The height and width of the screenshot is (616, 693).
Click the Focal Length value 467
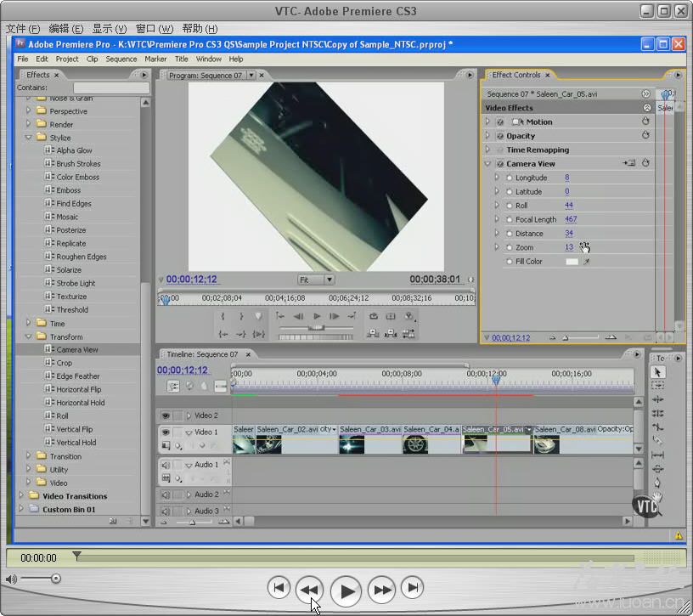click(571, 219)
